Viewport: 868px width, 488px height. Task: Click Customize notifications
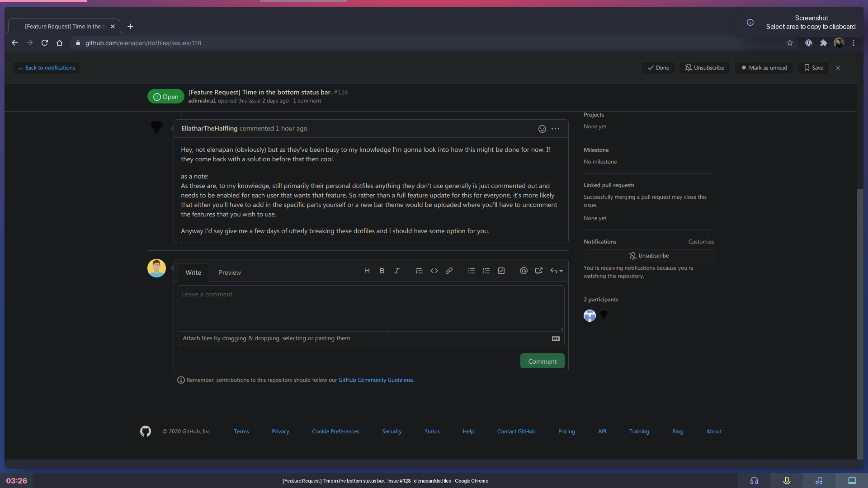coord(701,242)
